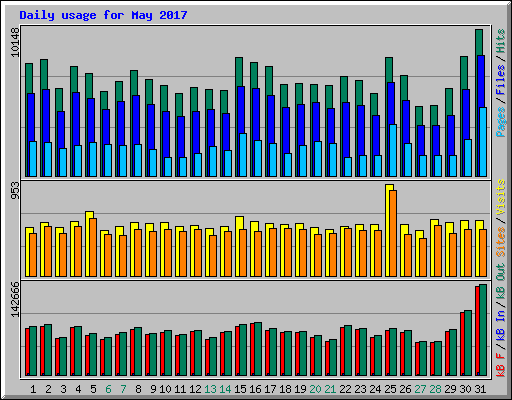Click the day 30 green hits bar
The height and width of the screenshot is (400, 512).
click(464, 73)
